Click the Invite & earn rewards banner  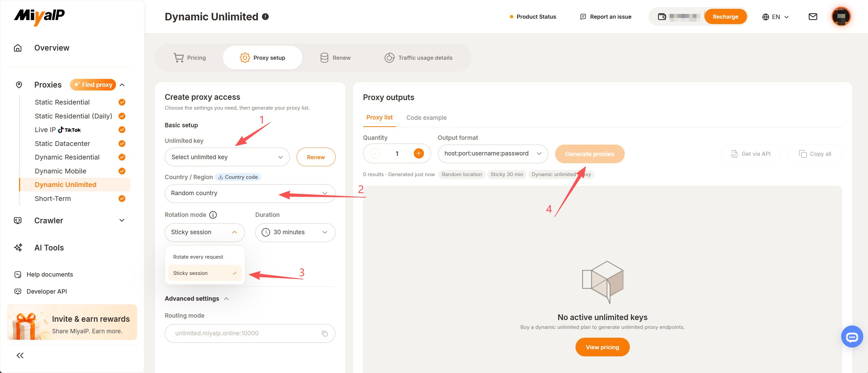point(72,322)
